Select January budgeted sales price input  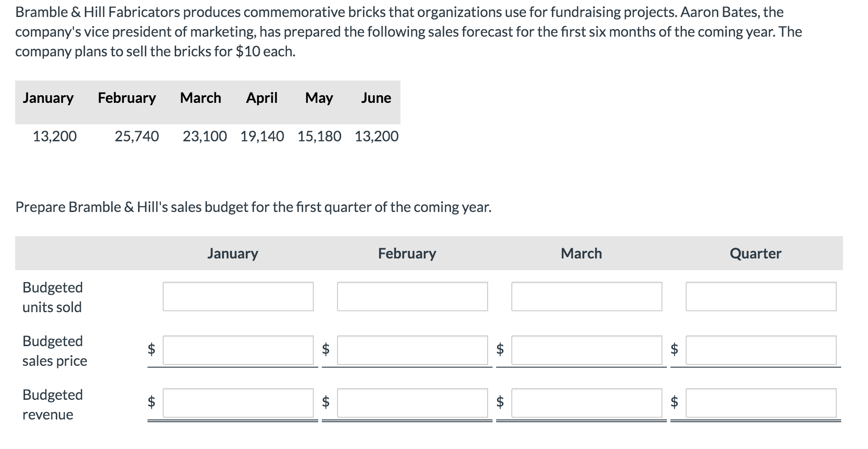pos(238,350)
